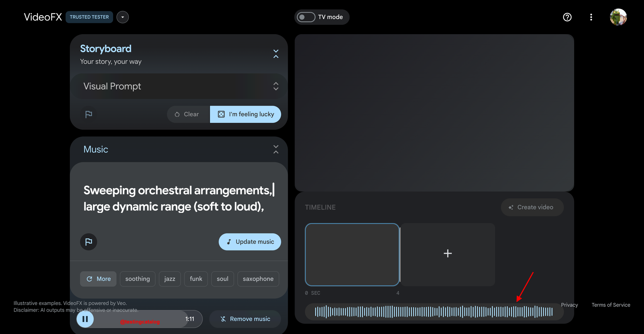Select the first timeline clip

point(352,254)
